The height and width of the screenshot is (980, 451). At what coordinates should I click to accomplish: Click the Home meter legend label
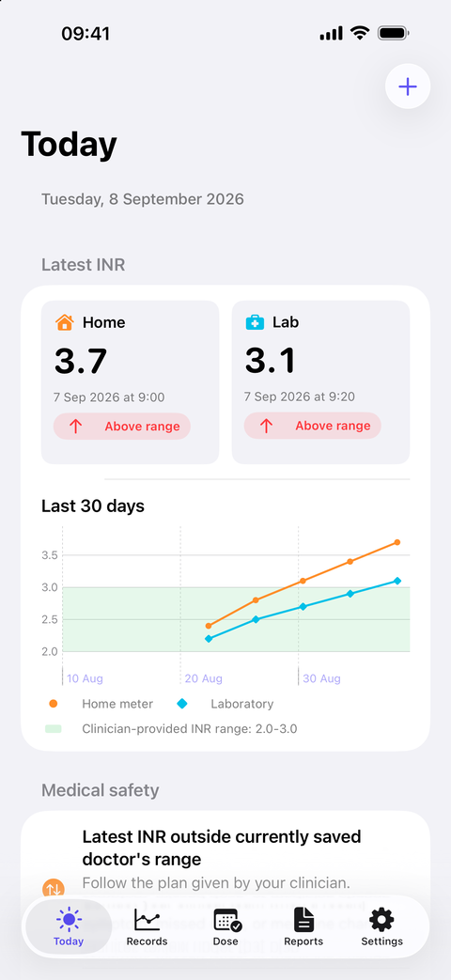pyautogui.click(x=117, y=704)
